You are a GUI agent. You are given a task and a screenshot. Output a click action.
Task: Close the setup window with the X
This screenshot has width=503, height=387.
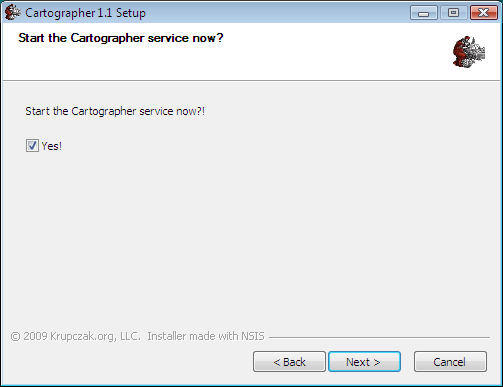click(x=483, y=13)
